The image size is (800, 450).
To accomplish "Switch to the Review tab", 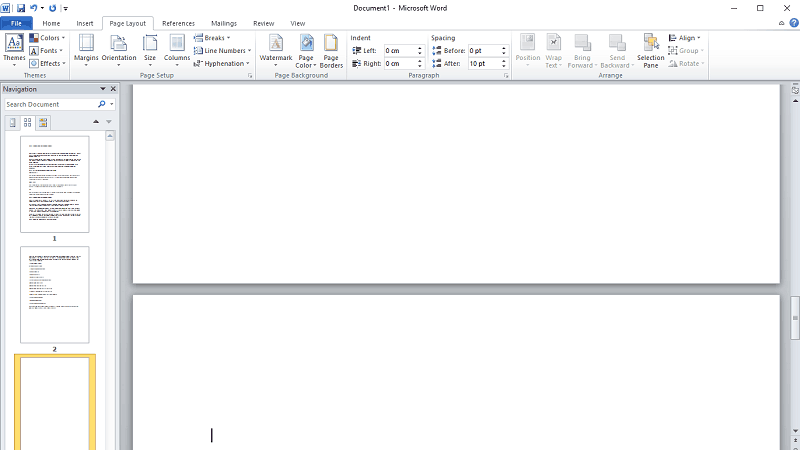I will pos(263,23).
